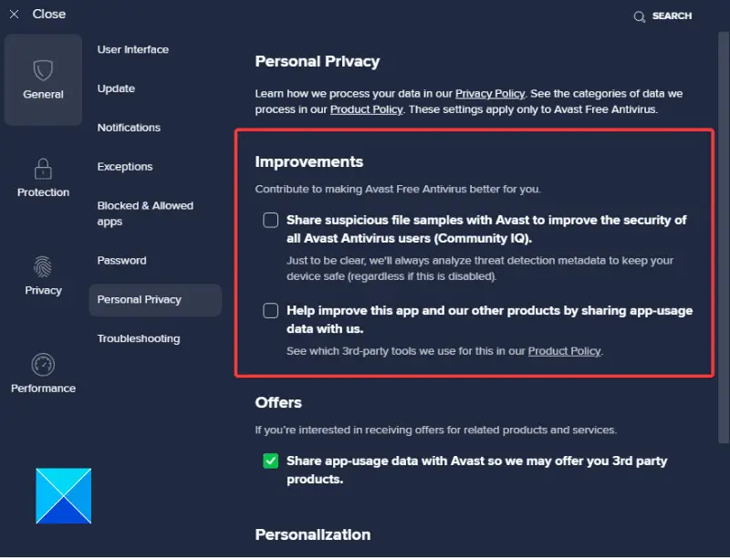Go to Update settings
This screenshot has height=560, width=730.
(116, 88)
